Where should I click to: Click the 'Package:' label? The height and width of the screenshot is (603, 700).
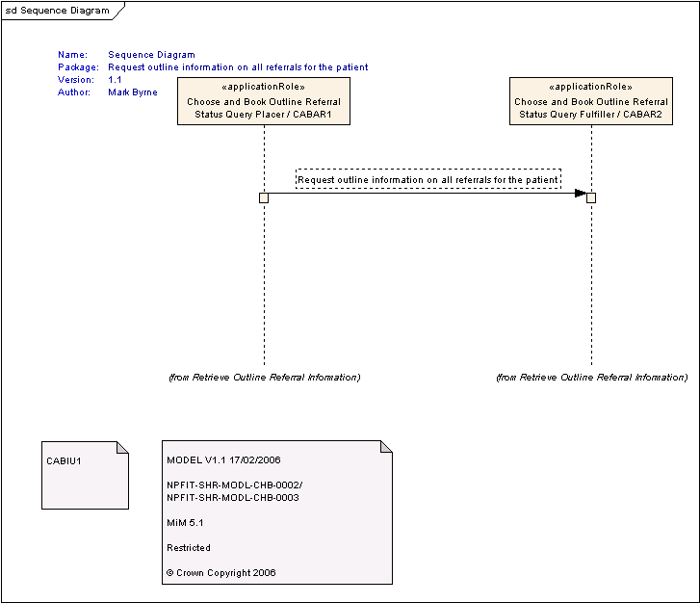point(78,67)
